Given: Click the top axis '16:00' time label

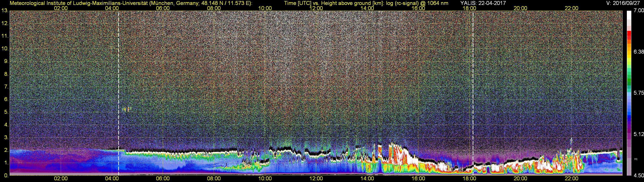Looking at the screenshot, I should [x=418, y=8].
